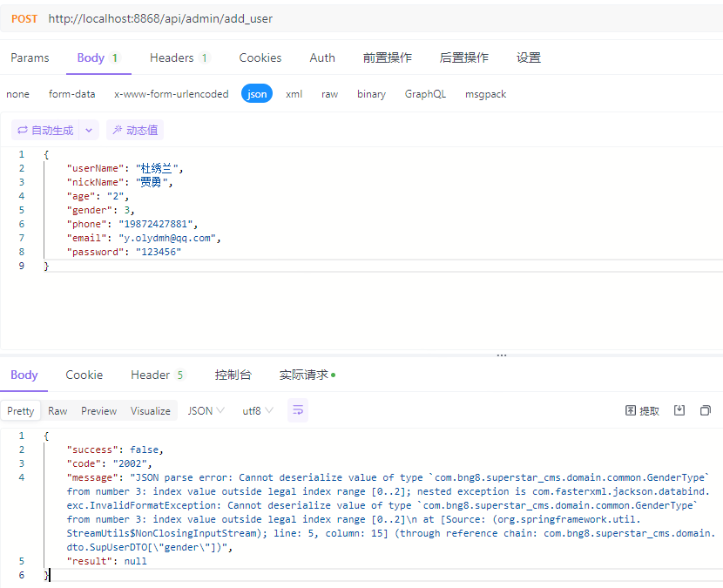Select the binary body type
The image size is (723, 588).
click(371, 94)
